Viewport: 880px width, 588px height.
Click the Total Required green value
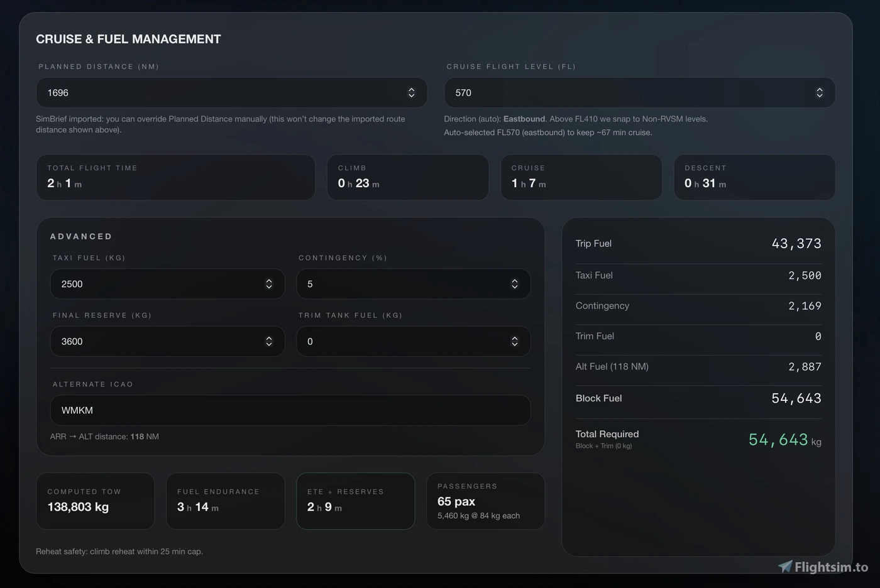pos(778,440)
